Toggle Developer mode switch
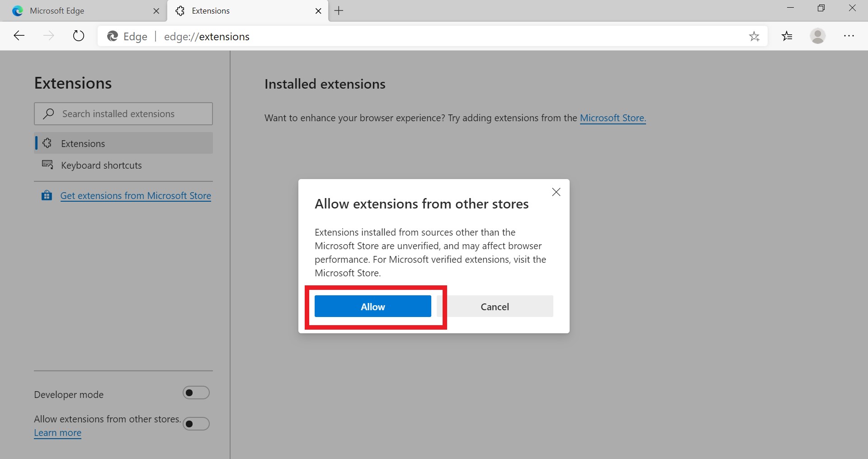The image size is (868, 459). click(x=196, y=393)
